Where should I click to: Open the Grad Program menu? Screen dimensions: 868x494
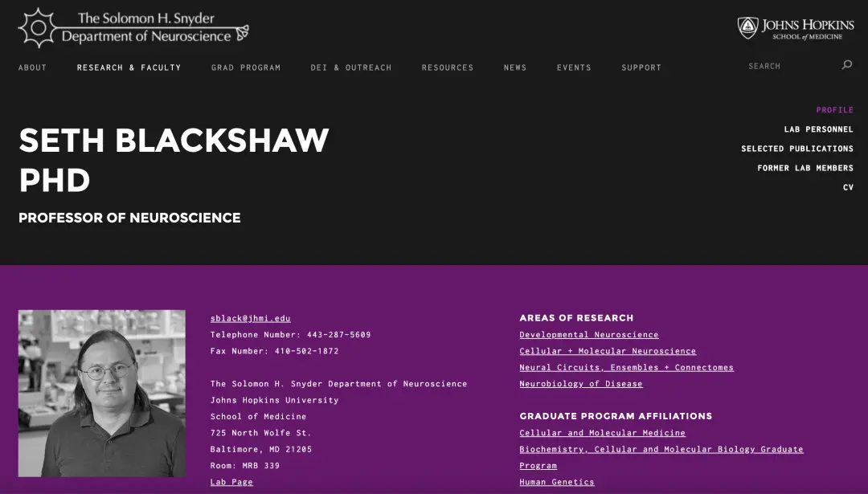point(246,67)
